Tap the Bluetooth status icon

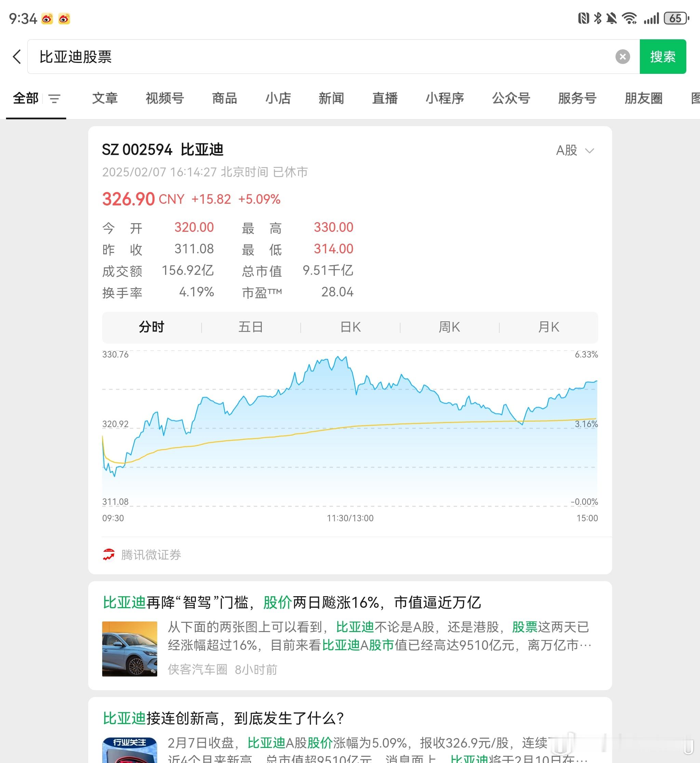[597, 18]
